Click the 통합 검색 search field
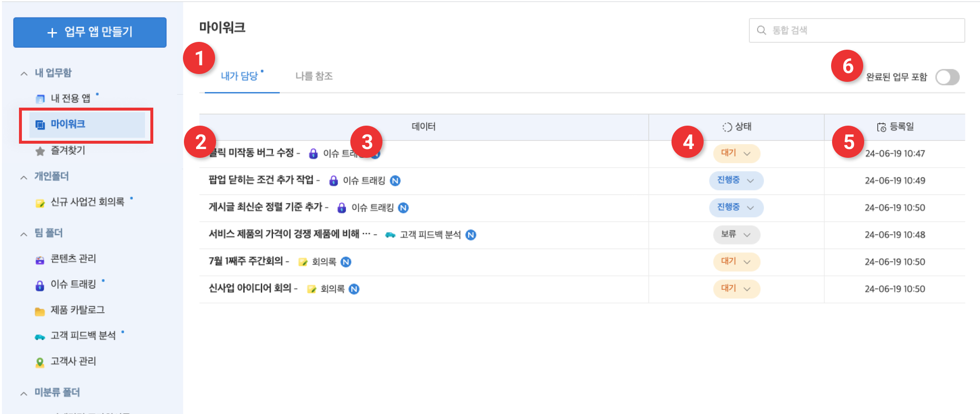 [x=861, y=30]
